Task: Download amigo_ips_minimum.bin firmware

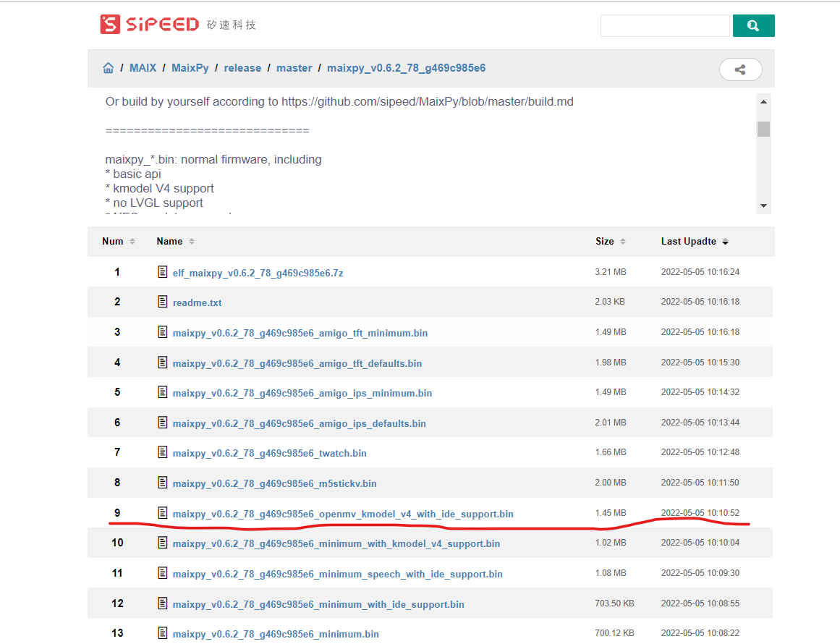Action: [302, 393]
